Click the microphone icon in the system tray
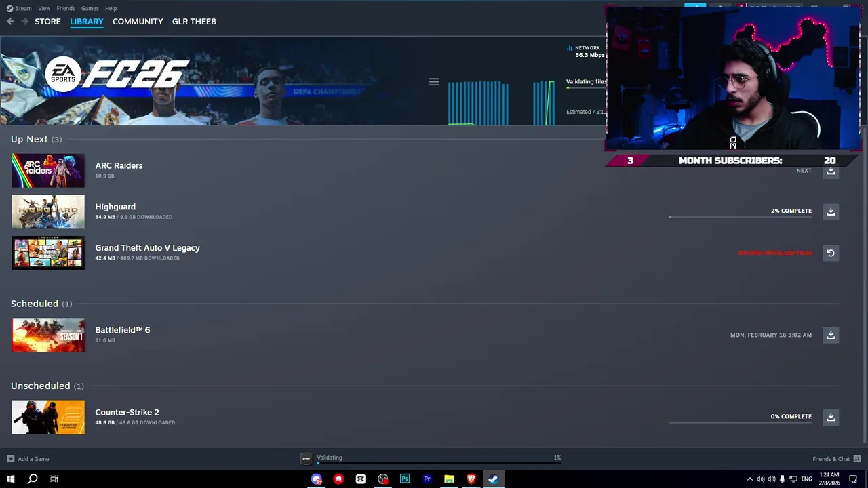 coord(783,479)
